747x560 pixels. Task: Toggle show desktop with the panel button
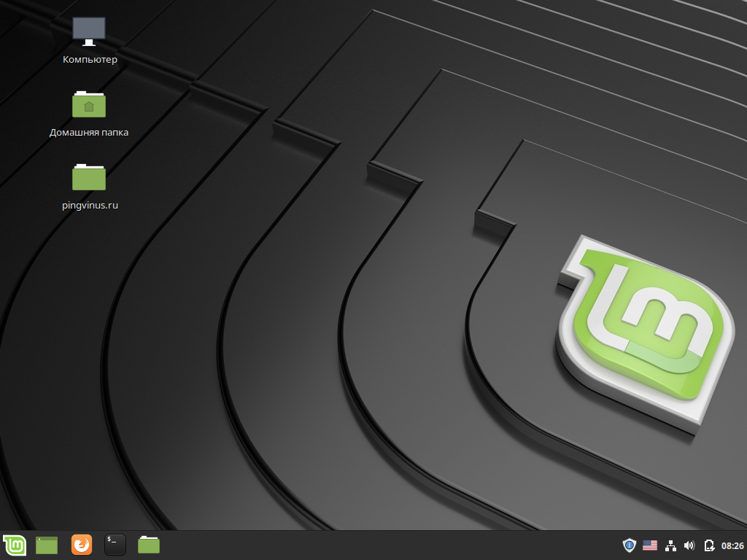point(46,545)
